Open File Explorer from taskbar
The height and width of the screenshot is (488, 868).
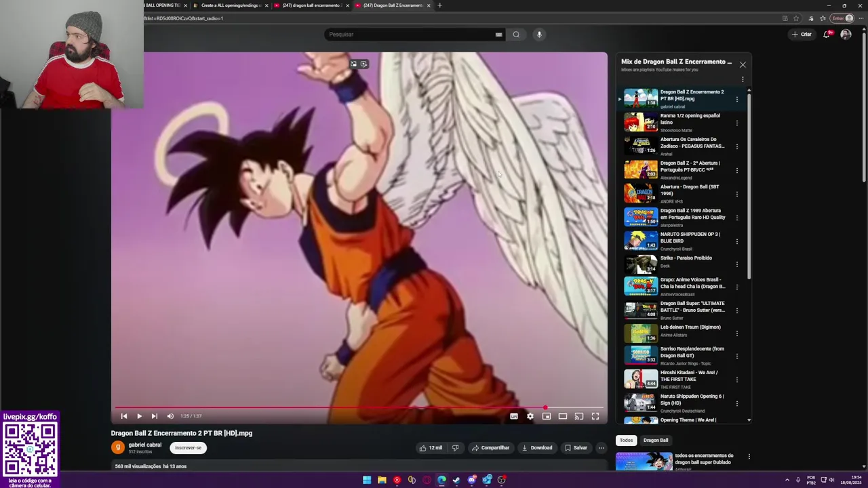pos(382,480)
